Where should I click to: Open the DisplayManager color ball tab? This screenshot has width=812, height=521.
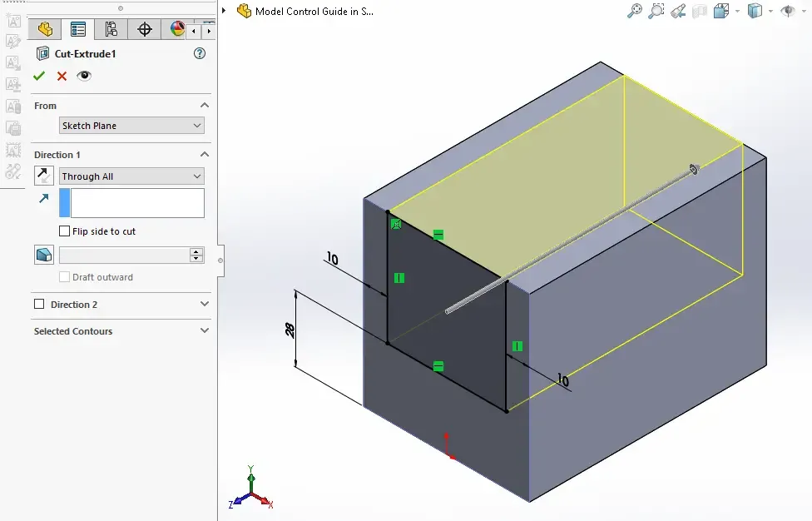pos(176,29)
